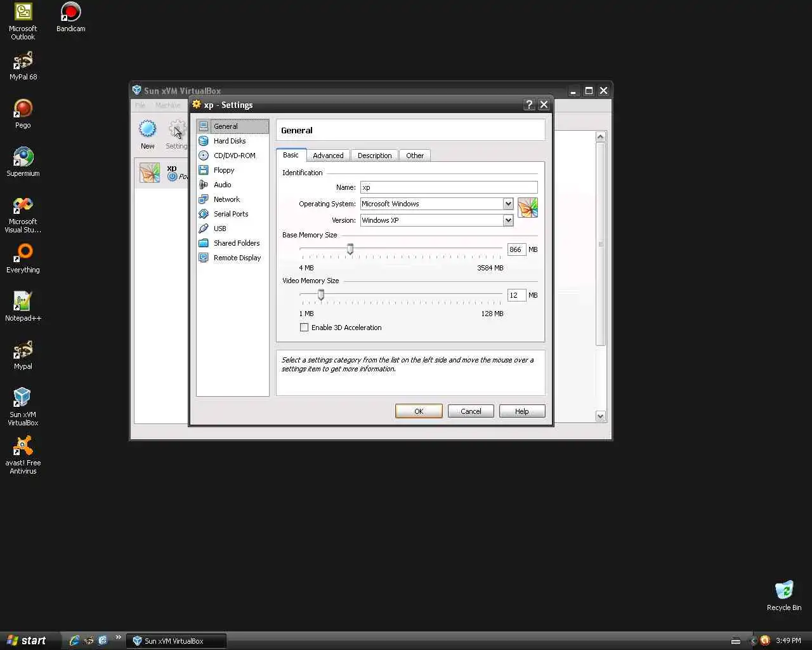
Task: Open the Network settings icon
Action: (x=204, y=199)
